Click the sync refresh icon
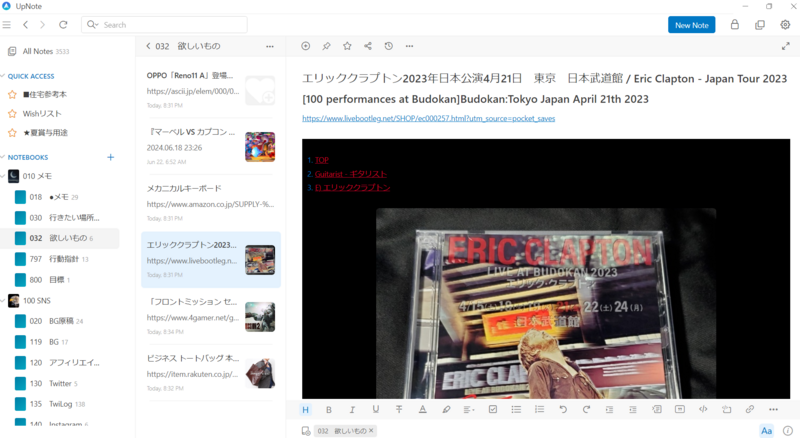This screenshot has width=800, height=438. tap(63, 25)
